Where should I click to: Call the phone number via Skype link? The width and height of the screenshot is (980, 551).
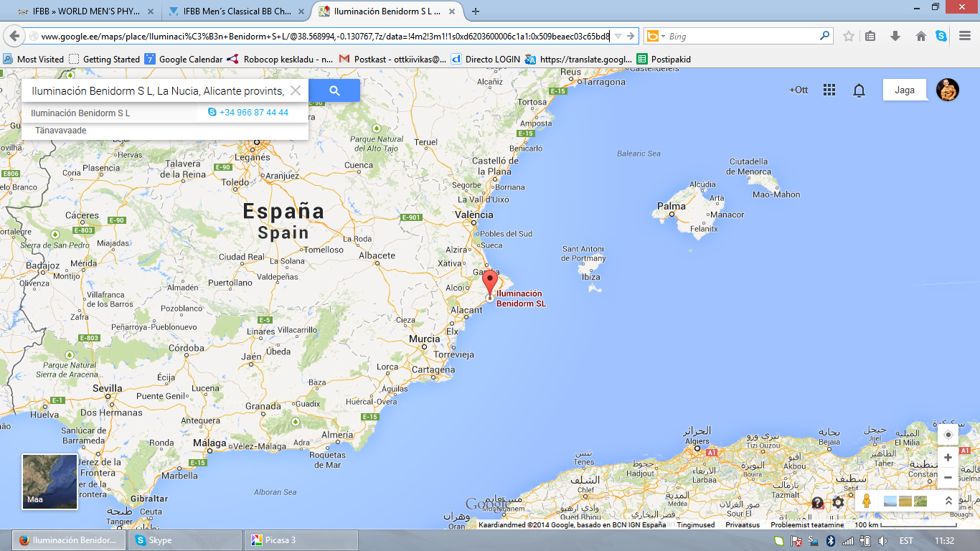tap(253, 113)
